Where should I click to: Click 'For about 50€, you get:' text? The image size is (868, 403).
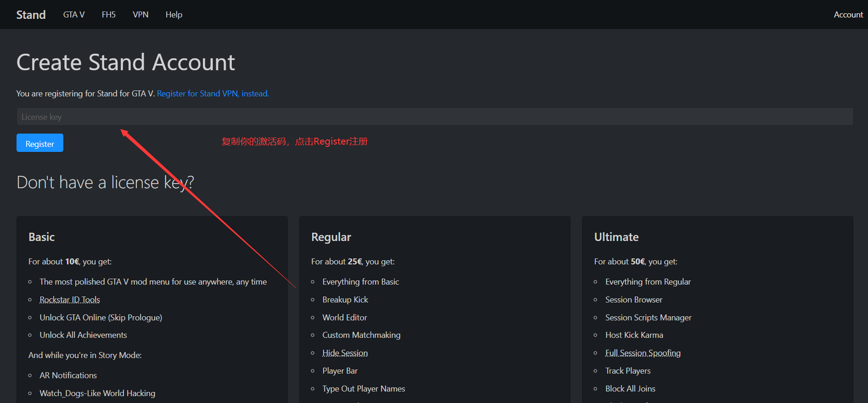coord(636,262)
